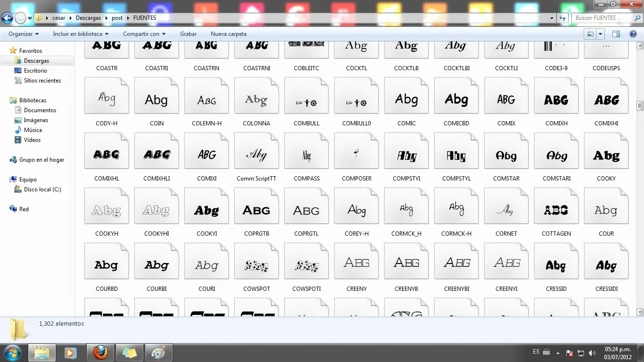Open the Comm ScriptTT font file
Screen dimensions: 644x362
(256, 151)
